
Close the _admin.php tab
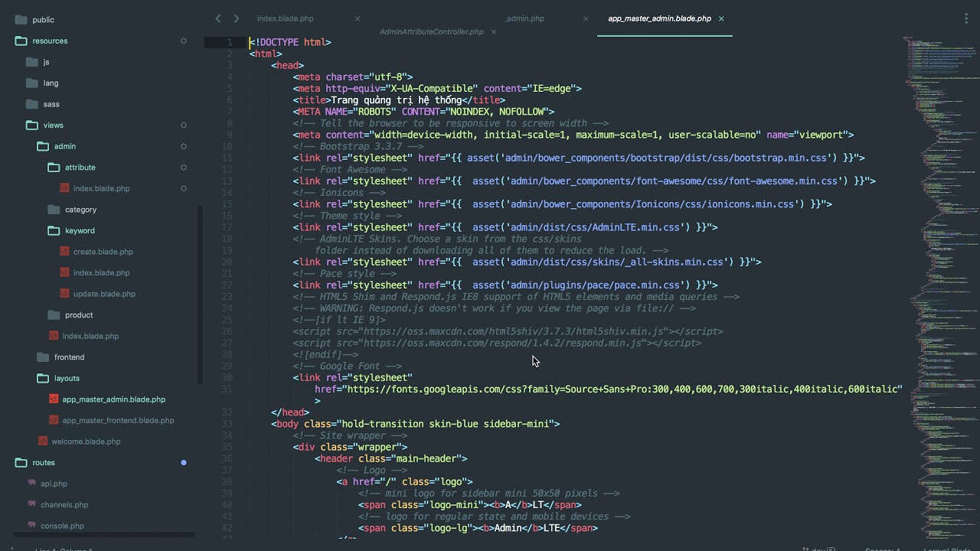[x=586, y=18]
